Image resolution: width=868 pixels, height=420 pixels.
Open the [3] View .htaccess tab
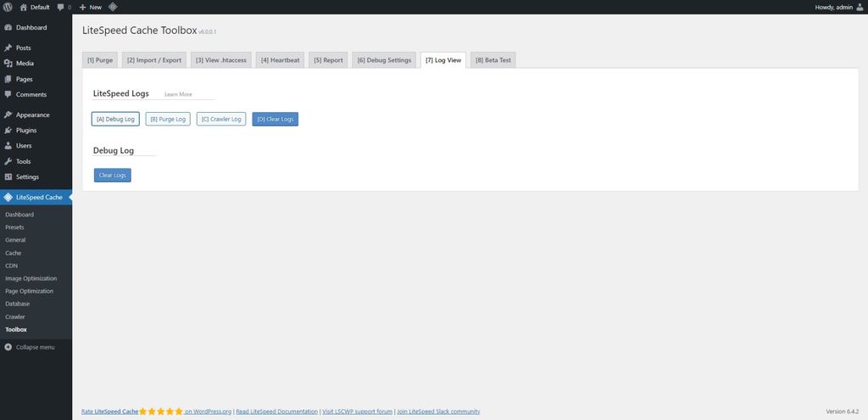pyautogui.click(x=221, y=60)
